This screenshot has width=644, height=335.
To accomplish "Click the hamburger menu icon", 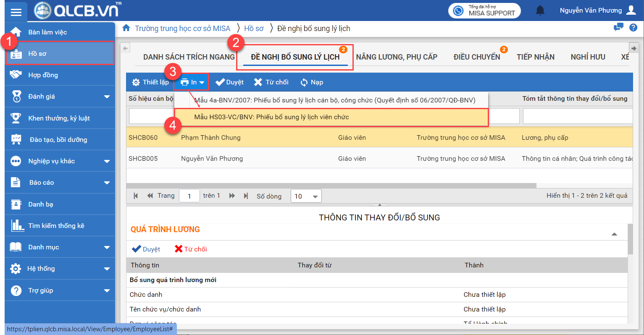I will [16, 12].
